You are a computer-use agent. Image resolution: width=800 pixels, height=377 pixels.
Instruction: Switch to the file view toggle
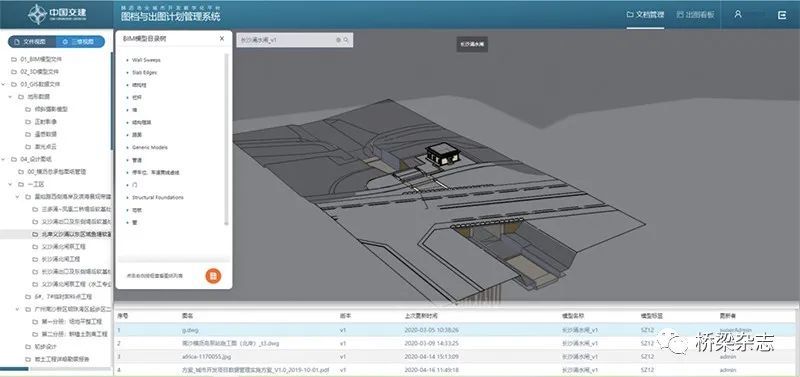coord(31,42)
